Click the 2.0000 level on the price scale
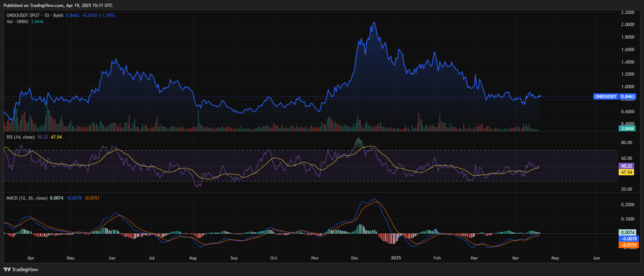The width and height of the screenshot is (644, 276). click(627, 25)
